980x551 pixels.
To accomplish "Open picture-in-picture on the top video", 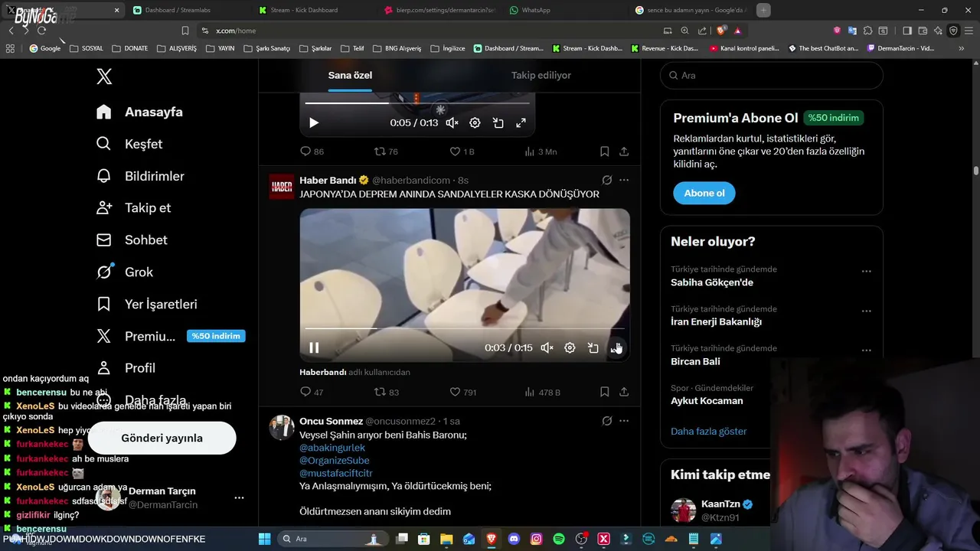I will 498,122.
